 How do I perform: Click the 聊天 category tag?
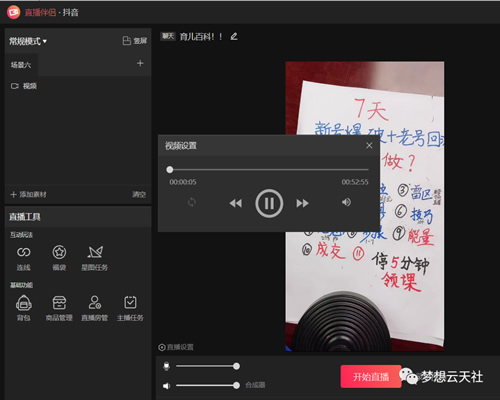(168, 36)
